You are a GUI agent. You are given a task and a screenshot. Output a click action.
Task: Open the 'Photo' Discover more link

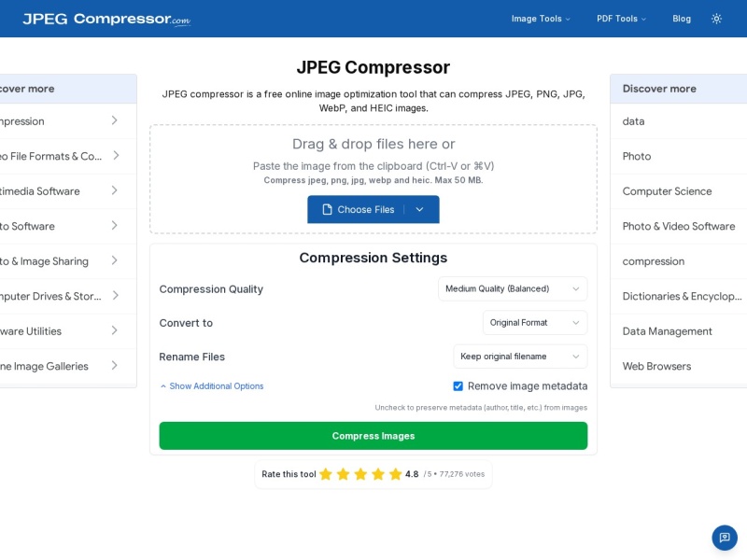[x=679, y=156]
